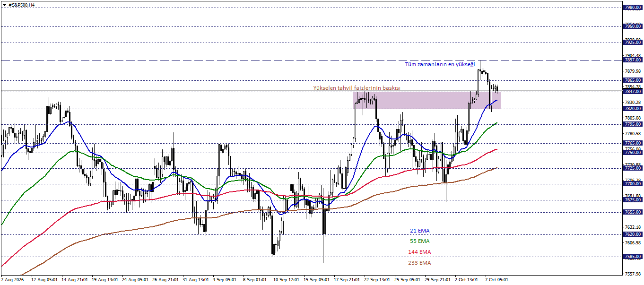Image resolution: width=644 pixels, height=285 pixels.
Task: Click the 7557.98 price scale value
Action: click(x=633, y=273)
